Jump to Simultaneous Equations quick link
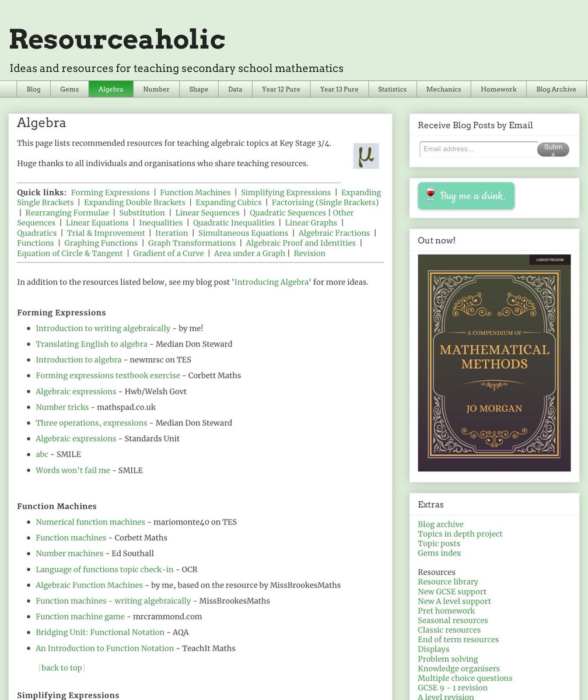The height and width of the screenshot is (700, 588). (243, 233)
